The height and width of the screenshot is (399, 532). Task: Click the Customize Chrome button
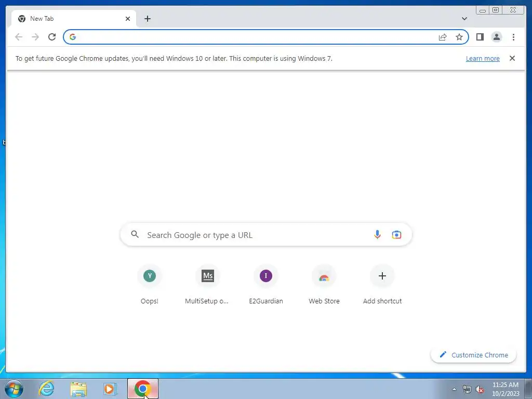click(x=473, y=355)
